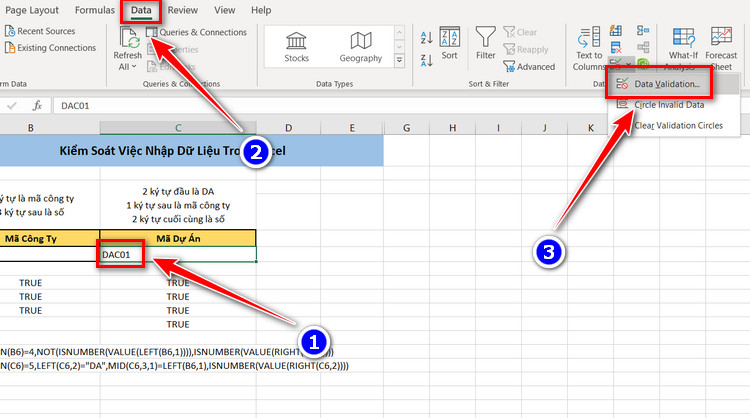Open Advanced filter options

[x=529, y=66]
